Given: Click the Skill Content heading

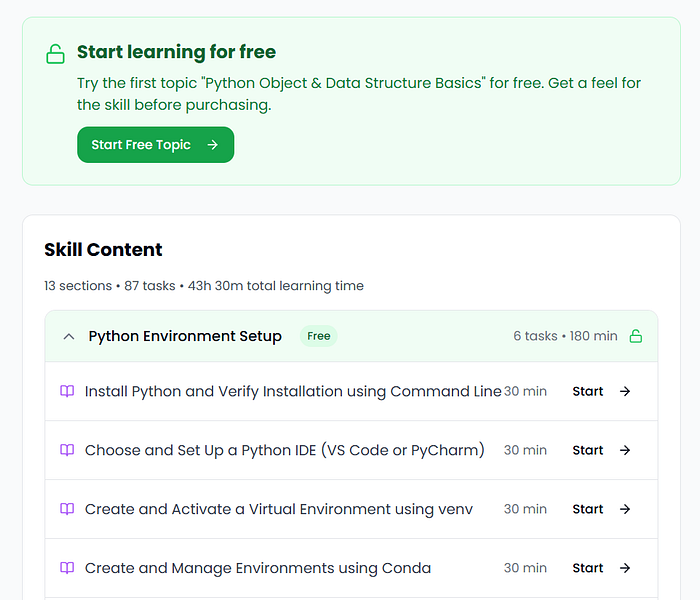Looking at the screenshot, I should point(103,250).
